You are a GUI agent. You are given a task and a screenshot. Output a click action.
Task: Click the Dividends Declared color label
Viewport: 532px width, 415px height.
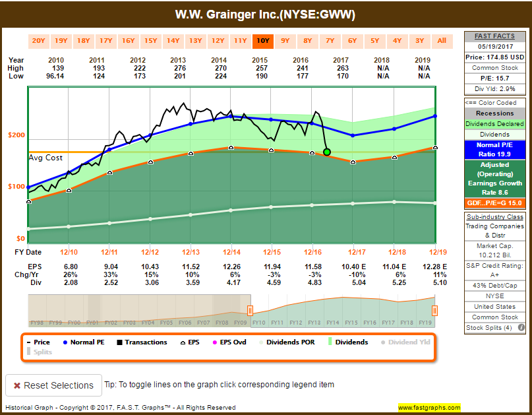pos(494,124)
